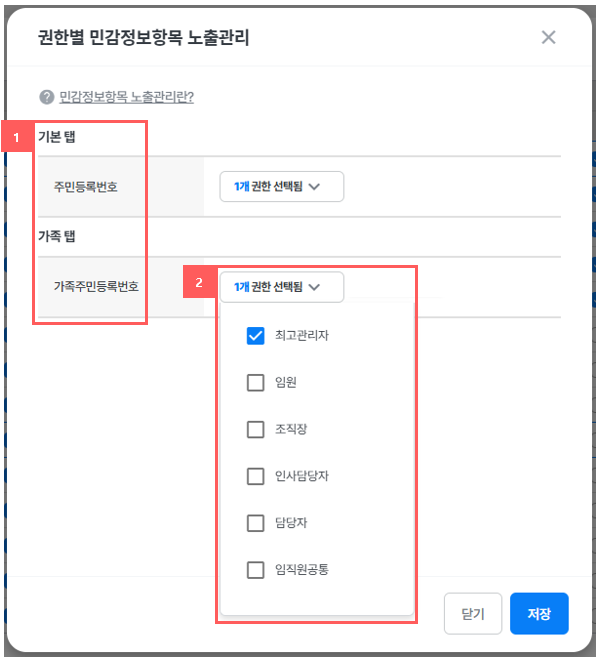Click the 임직원공통 option label
This screenshot has width=599, height=661.
(x=302, y=570)
